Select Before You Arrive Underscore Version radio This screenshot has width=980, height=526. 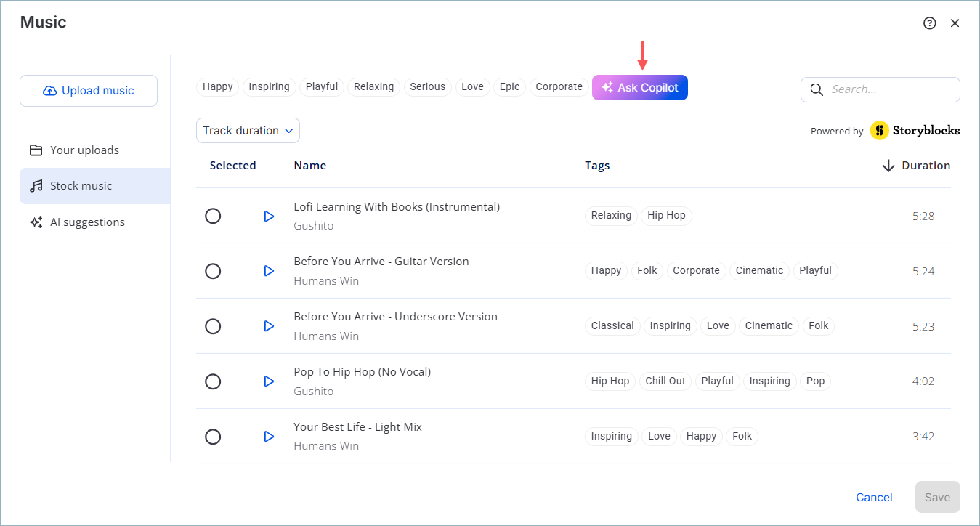[213, 326]
